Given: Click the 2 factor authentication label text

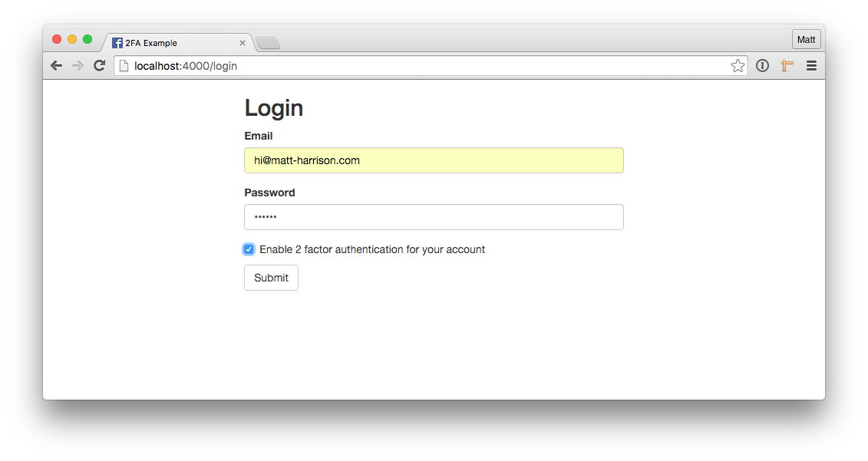Looking at the screenshot, I should [372, 249].
